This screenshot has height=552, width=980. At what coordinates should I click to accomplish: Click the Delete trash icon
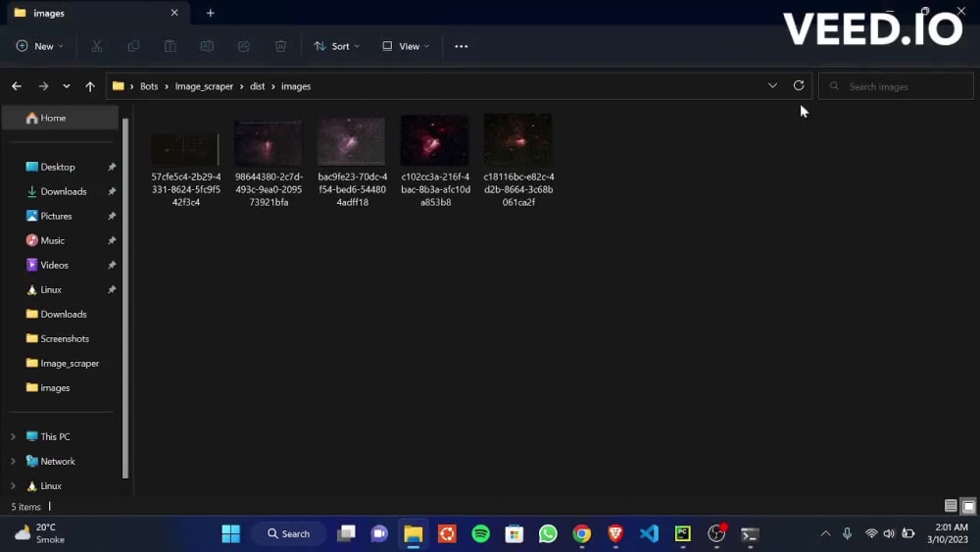[280, 46]
